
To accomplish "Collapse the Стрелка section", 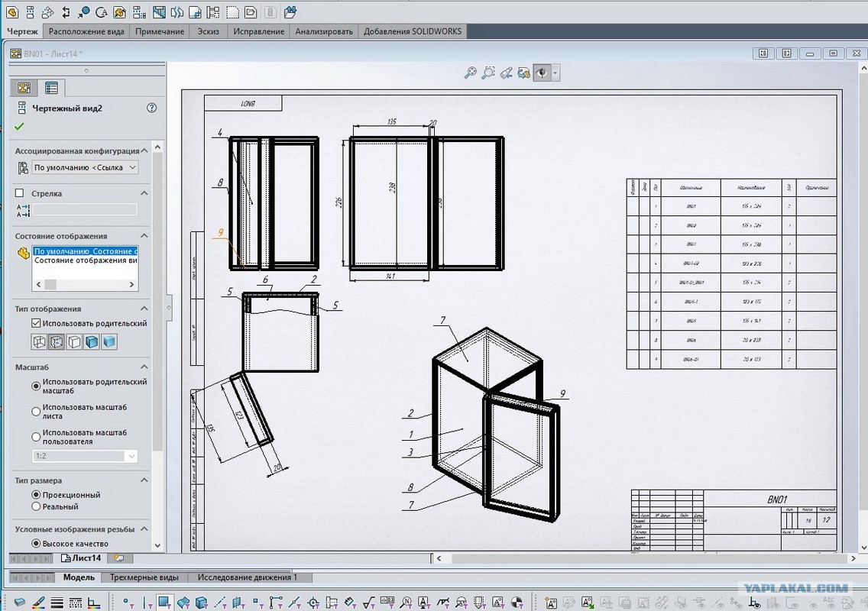I will [x=144, y=193].
